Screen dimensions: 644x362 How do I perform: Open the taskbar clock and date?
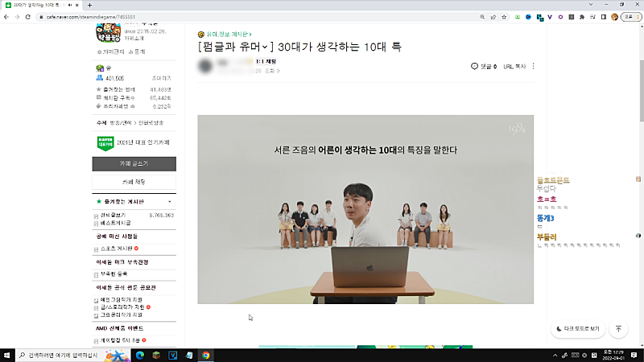point(613,355)
